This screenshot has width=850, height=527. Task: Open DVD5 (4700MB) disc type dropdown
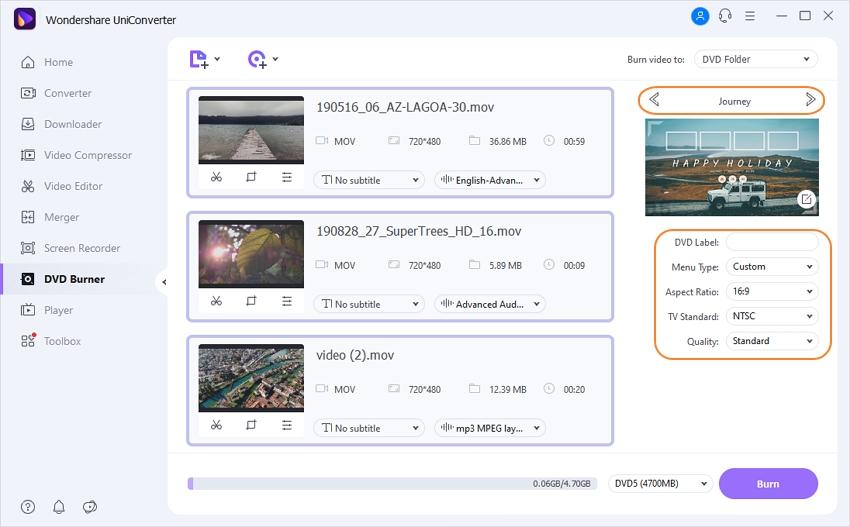tap(660, 484)
